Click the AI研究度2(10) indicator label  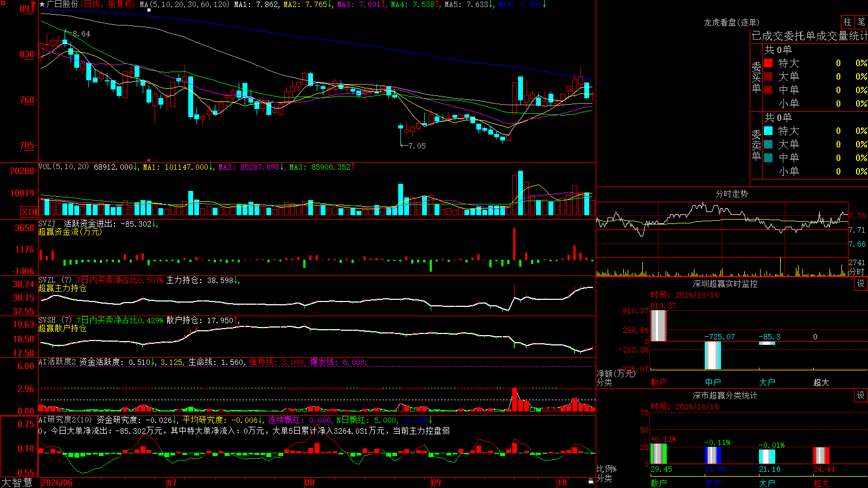[65, 420]
